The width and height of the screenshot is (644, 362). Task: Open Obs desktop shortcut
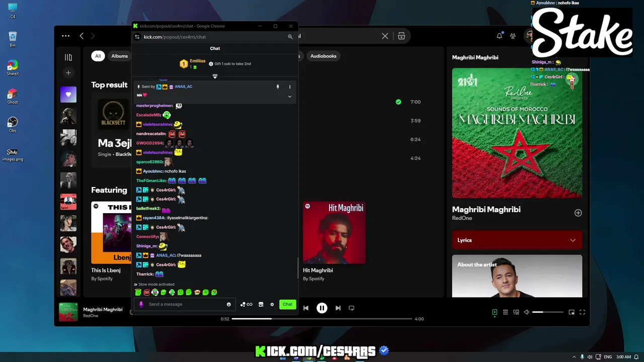[x=13, y=125]
